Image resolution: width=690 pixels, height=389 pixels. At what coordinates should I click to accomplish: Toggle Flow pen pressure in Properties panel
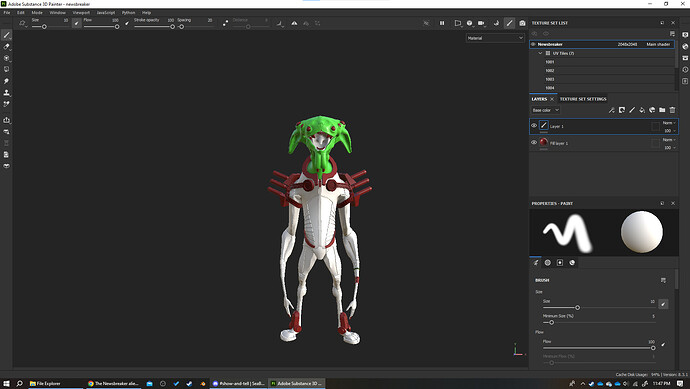(x=663, y=345)
